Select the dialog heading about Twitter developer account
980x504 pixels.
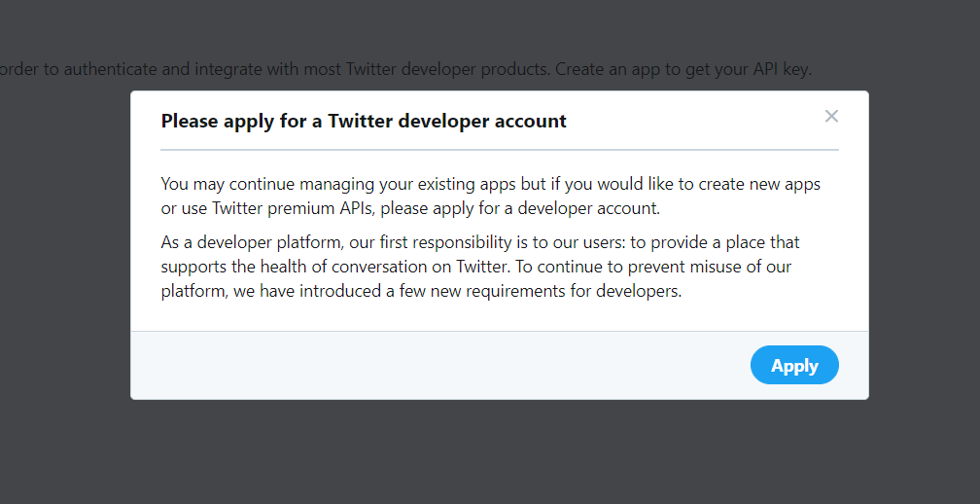point(364,121)
